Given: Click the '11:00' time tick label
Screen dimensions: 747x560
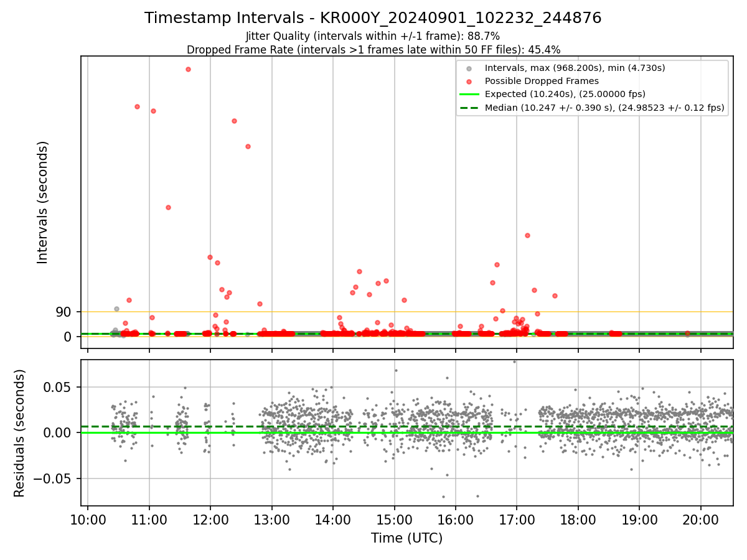Looking at the screenshot, I should (x=149, y=521).
